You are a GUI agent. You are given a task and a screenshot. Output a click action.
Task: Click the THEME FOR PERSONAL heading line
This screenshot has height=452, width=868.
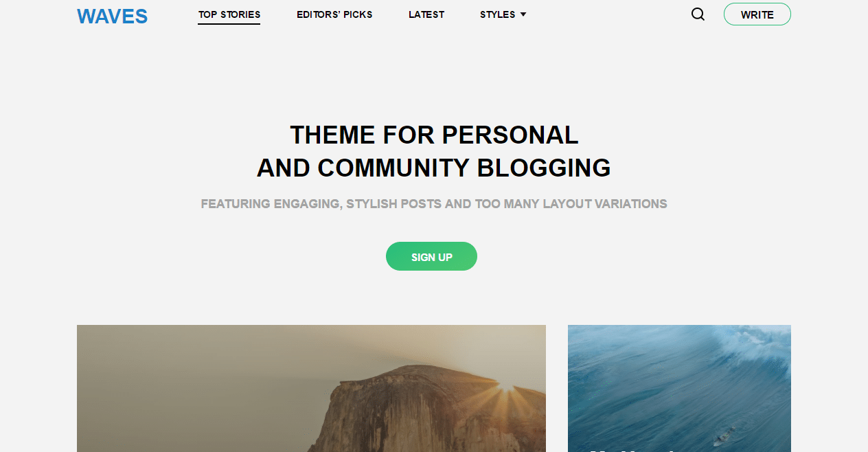tap(434, 135)
